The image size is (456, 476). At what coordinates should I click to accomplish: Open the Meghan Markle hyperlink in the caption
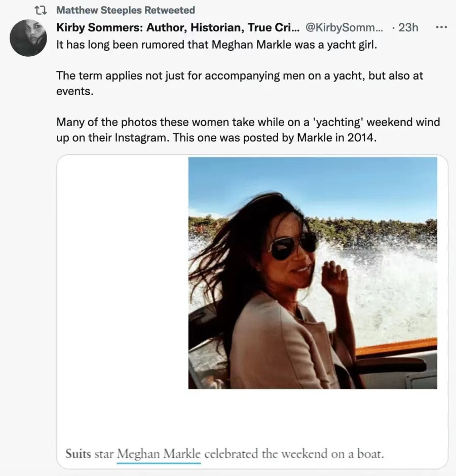(159, 454)
